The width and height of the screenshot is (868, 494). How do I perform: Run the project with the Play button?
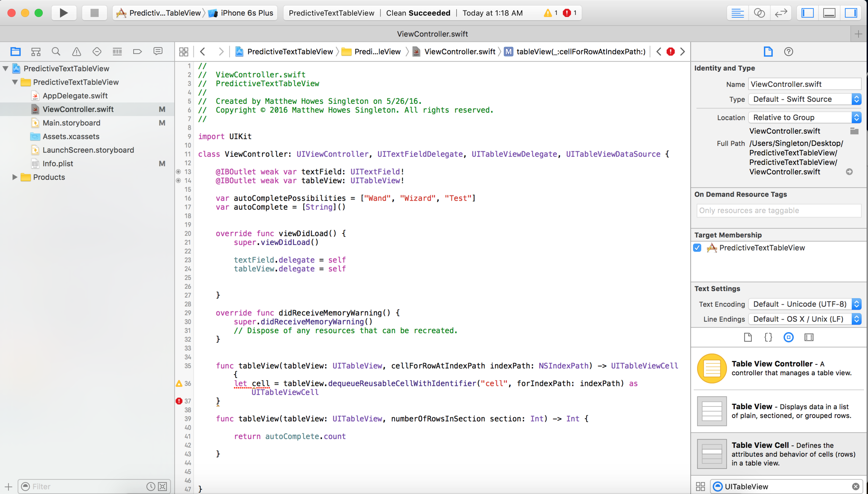pos(64,13)
